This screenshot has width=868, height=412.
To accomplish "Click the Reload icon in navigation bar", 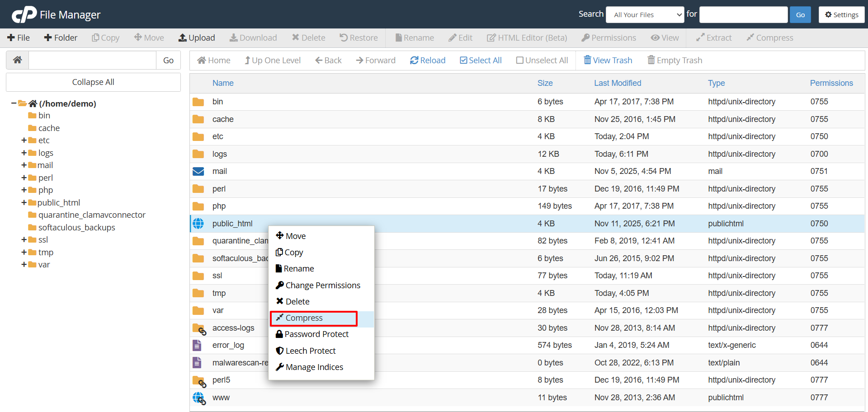I will tap(427, 61).
